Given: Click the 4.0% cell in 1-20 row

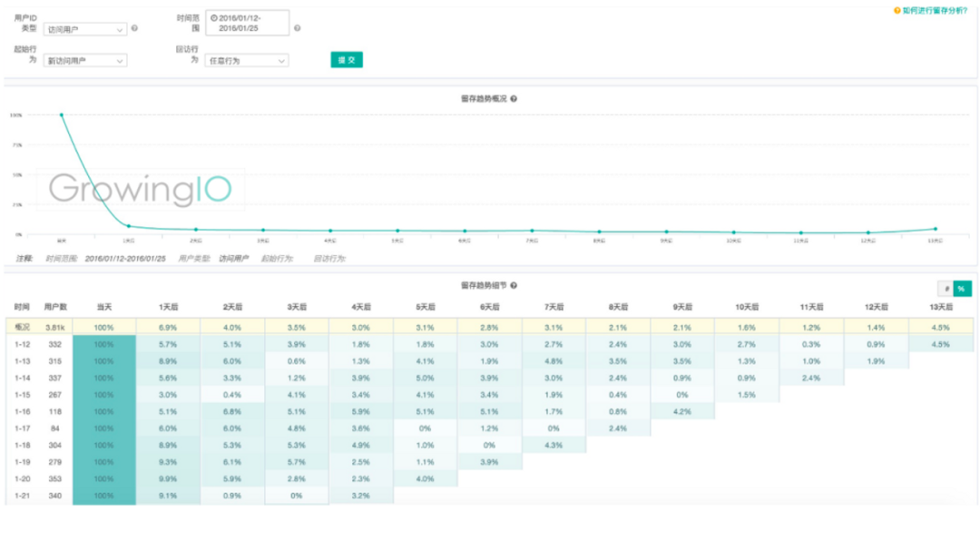Looking at the screenshot, I should tap(425, 478).
